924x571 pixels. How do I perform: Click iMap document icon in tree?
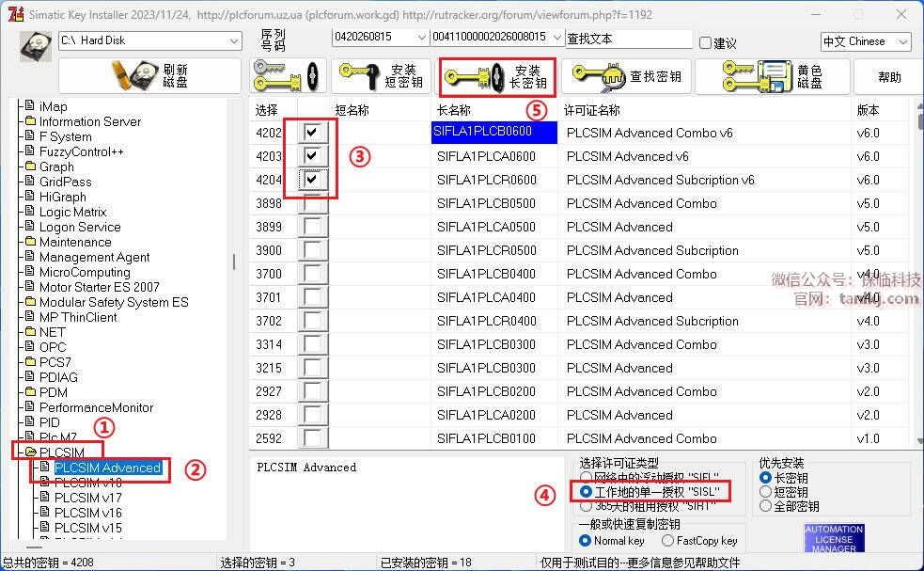[30, 105]
